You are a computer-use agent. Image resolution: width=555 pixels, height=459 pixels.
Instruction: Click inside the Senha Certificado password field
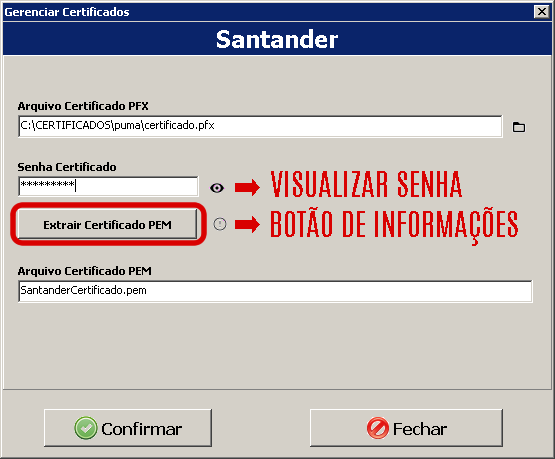(x=108, y=186)
